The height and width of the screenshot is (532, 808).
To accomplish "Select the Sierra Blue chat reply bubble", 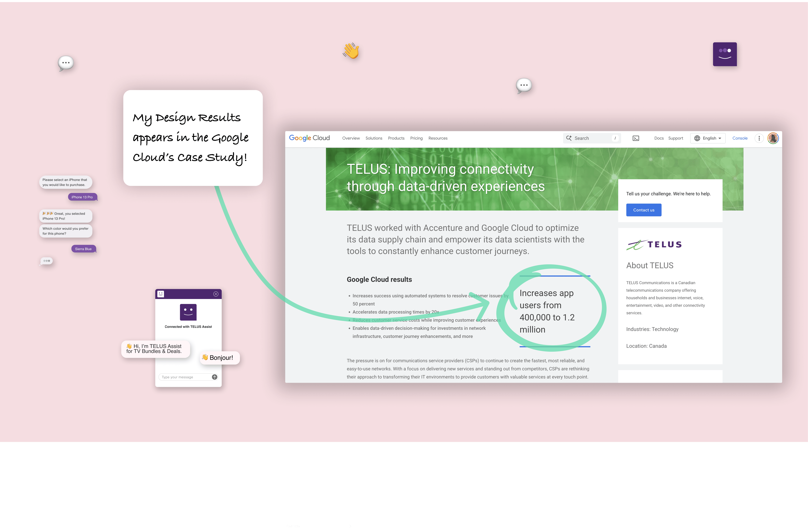I will point(83,249).
